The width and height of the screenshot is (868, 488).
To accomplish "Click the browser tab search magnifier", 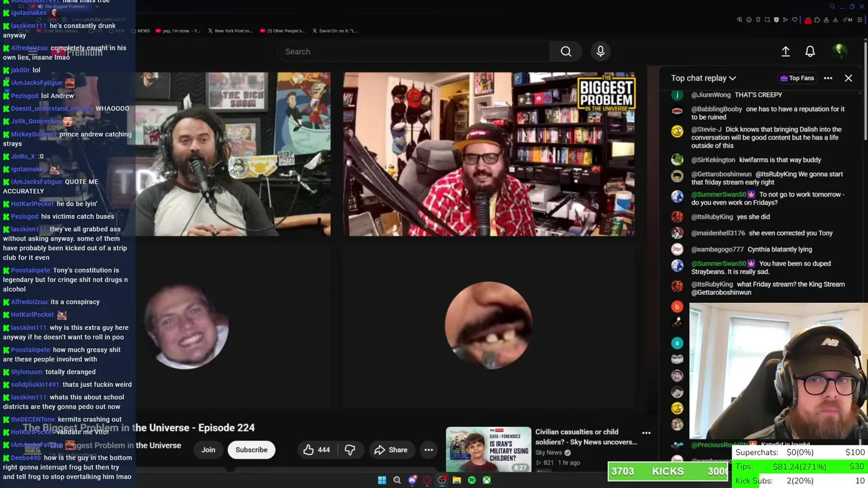I will click(832, 7).
